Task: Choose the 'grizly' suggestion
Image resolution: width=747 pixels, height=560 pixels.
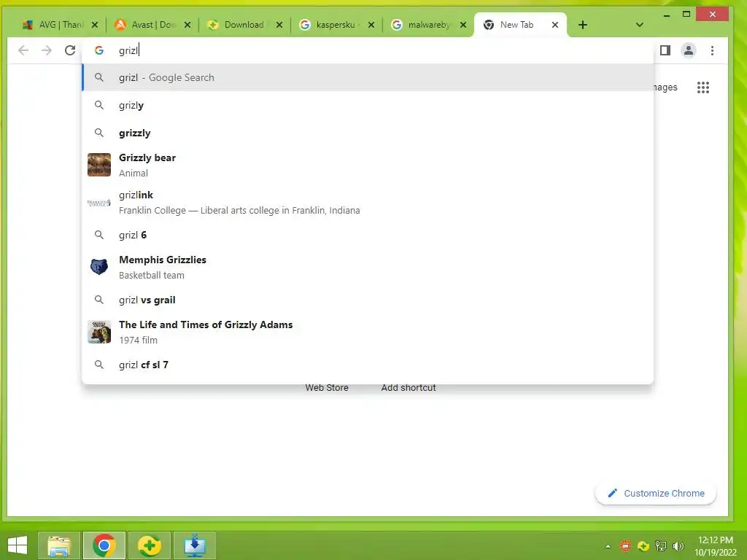Action: point(368,105)
